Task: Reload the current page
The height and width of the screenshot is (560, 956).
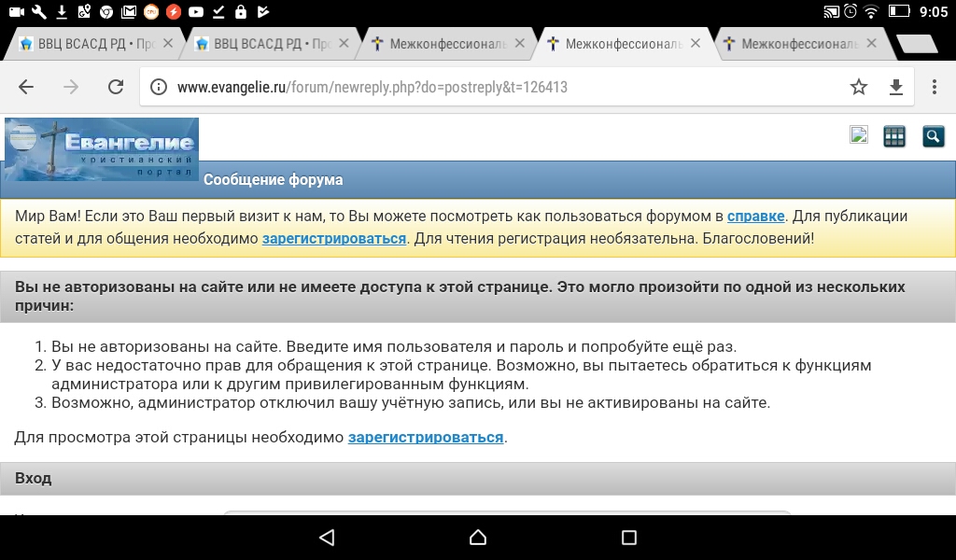Action: tap(116, 87)
